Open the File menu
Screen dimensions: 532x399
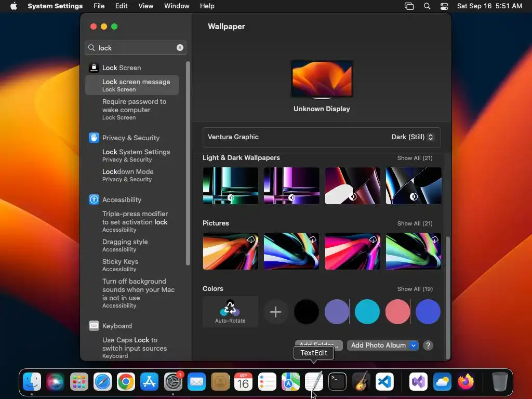pyautogui.click(x=99, y=6)
